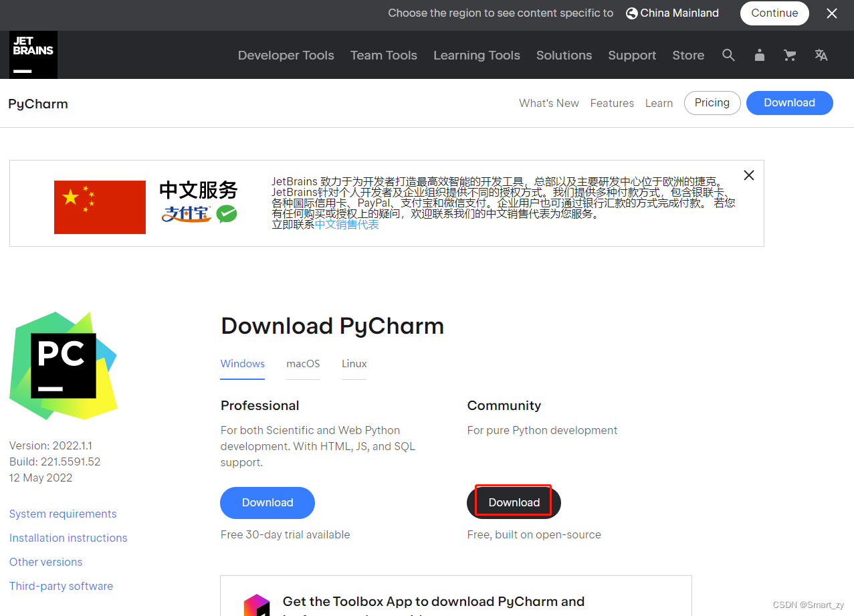This screenshot has width=854, height=616.
Task: Dismiss the Chinese service banner
Action: point(748,175)
